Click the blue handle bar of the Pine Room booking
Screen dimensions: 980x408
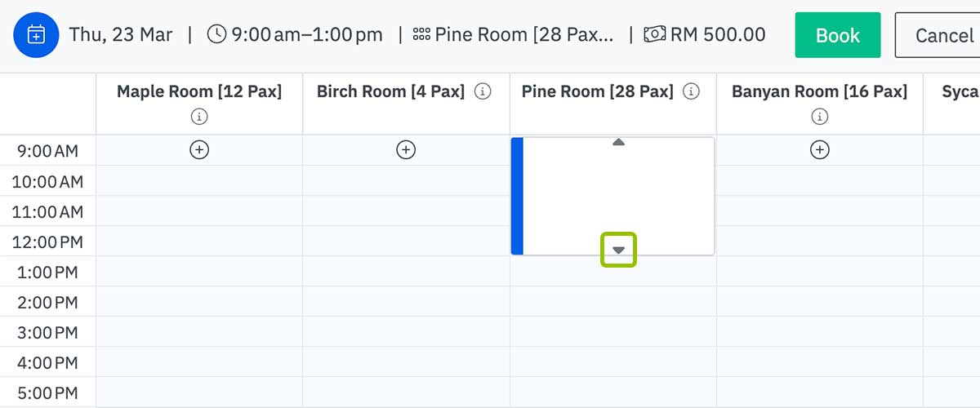(517, 196)
